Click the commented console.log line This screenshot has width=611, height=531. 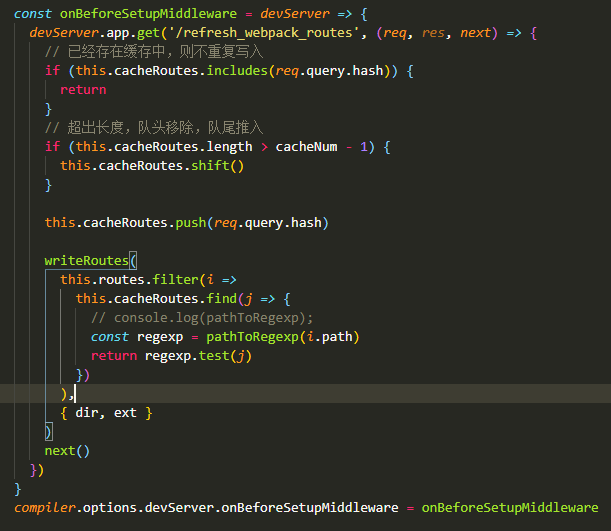click(202, 318)
